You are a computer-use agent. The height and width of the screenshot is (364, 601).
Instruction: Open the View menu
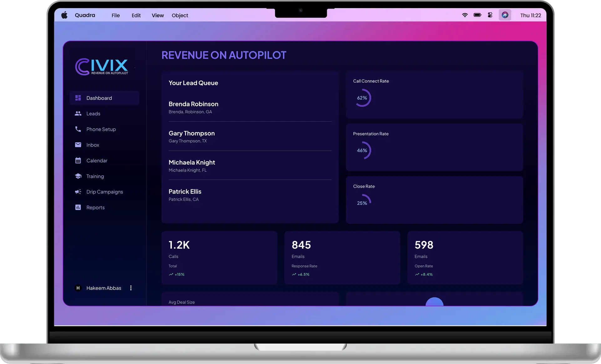pos(157,15)
